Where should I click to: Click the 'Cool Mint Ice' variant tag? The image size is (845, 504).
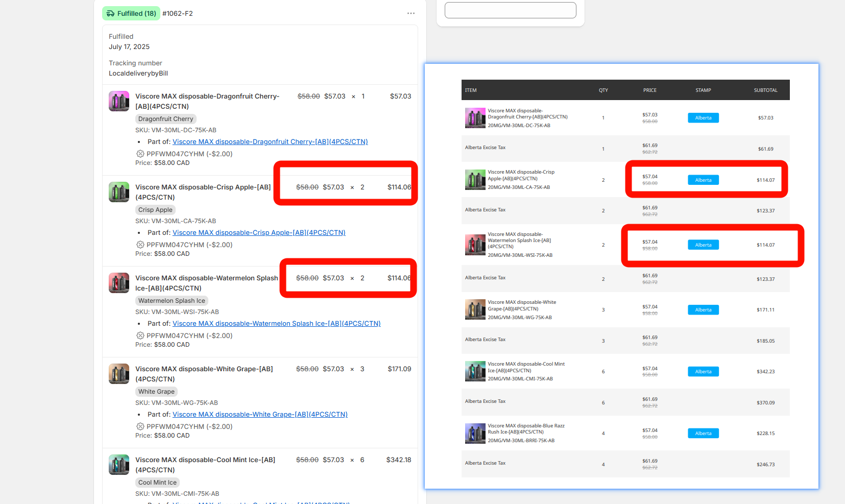pyautogui.click(x=157, y=483)
